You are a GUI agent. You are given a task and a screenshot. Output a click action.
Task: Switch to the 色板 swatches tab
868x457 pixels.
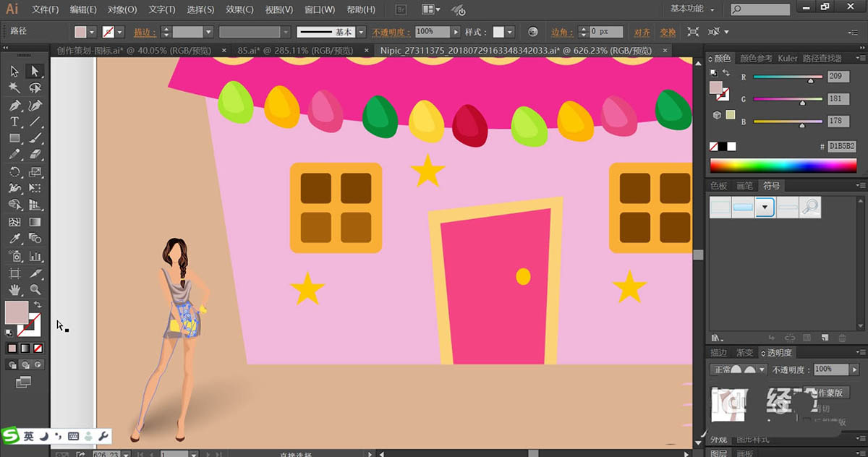click(718, 186)
